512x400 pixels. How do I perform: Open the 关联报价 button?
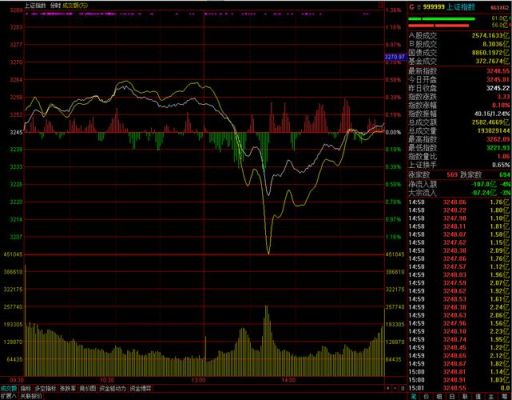tap(31, 396)
